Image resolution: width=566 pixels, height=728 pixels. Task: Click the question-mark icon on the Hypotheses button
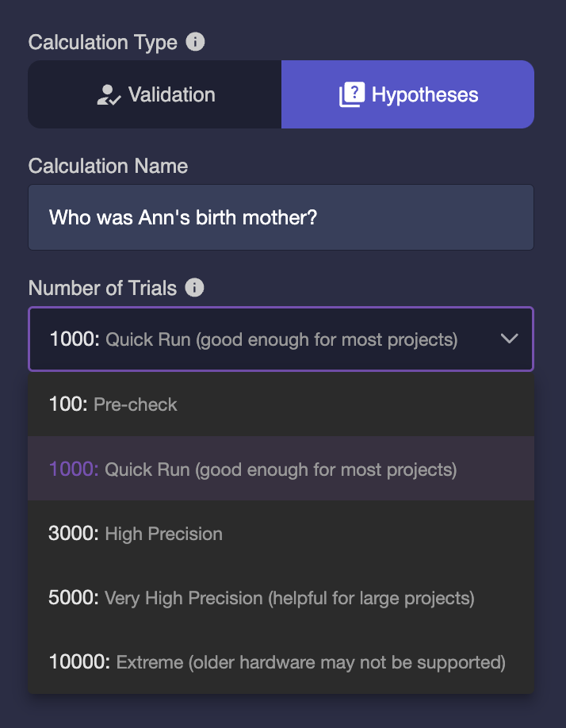click(x=351, y=95)
